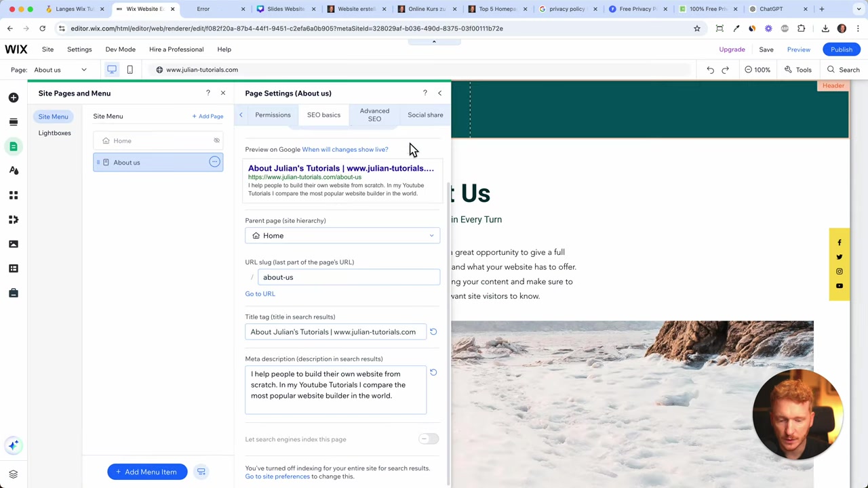
Task: Open the Hire a Professional menu
Action: [x=176, y=49]
